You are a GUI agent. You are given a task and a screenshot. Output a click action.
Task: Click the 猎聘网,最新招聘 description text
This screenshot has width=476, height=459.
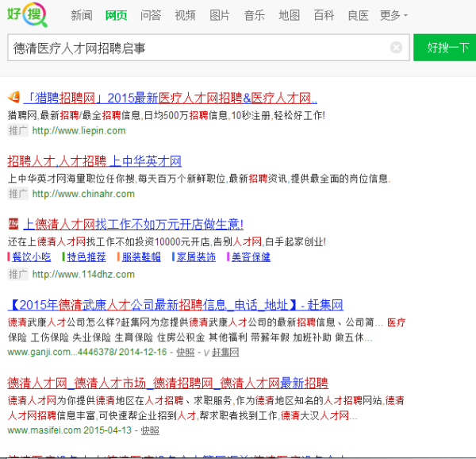coord(167,115)
